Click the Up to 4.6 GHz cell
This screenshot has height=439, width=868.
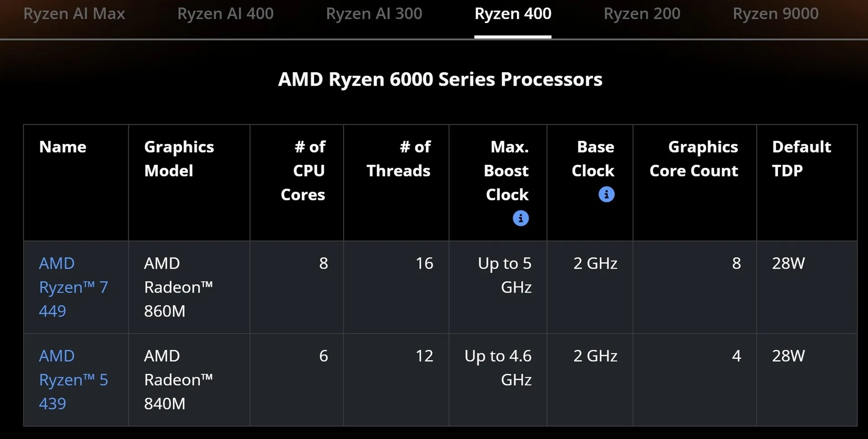[x=498, y=380]
